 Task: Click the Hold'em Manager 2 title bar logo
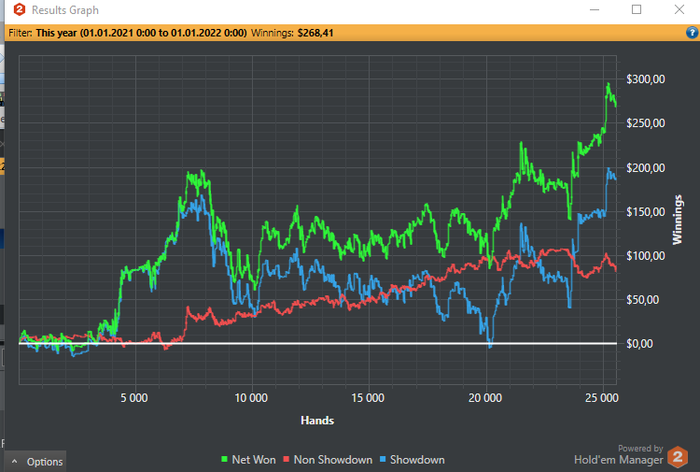click(x=19, y=9)
